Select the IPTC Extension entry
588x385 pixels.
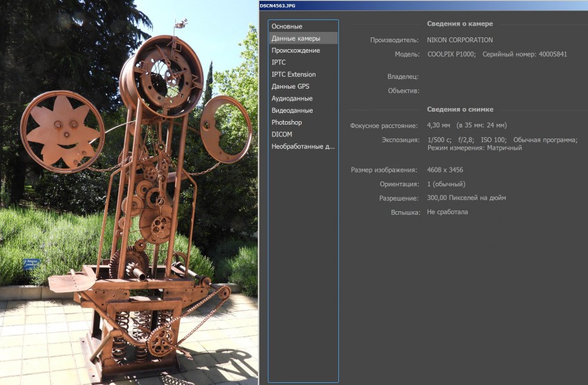click(x=293, y=74)
